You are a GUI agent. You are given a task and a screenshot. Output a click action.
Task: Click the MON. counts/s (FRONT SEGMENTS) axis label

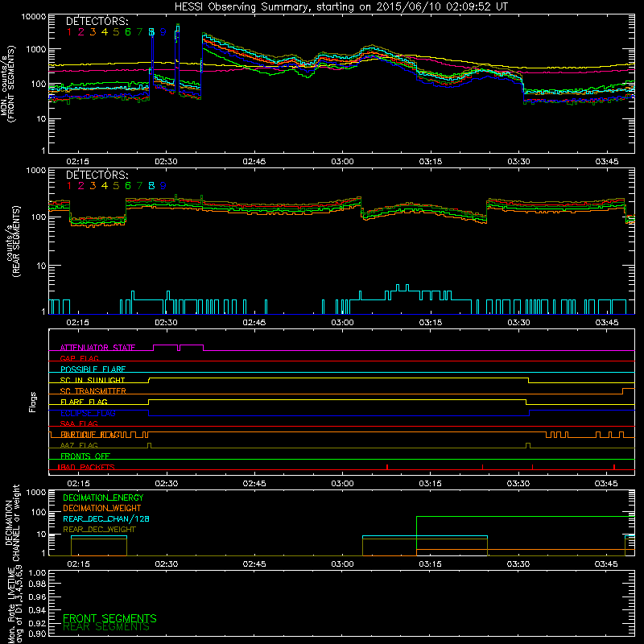pyautogui.click(x=8, y=84)
